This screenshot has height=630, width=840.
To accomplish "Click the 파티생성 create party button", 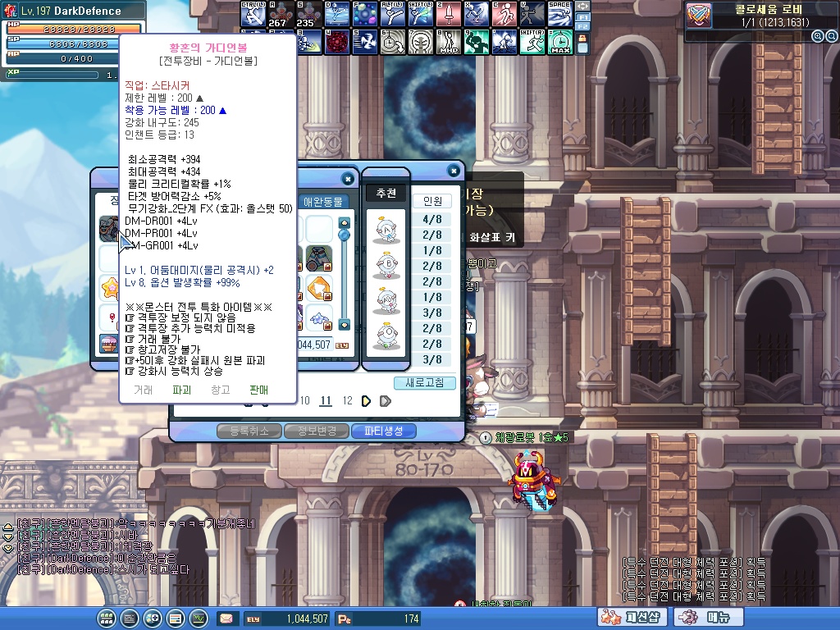I will (x=384, y=431).
